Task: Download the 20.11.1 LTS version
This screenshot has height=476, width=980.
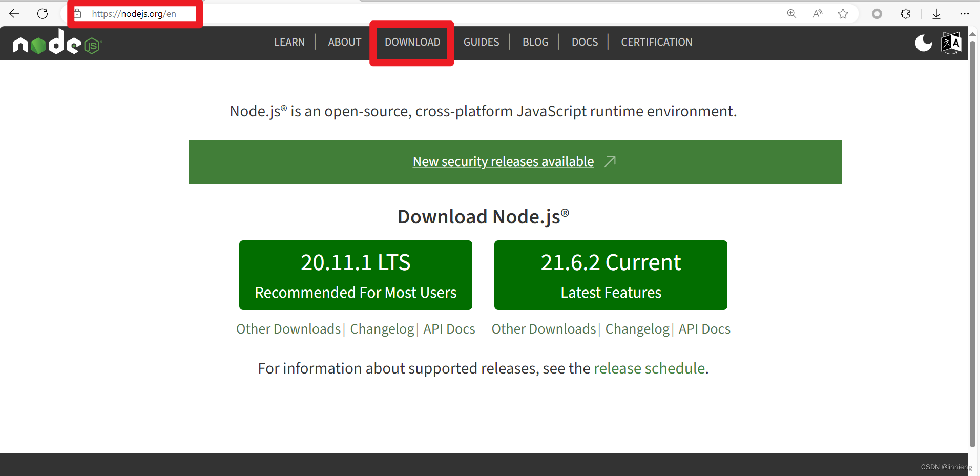Action: [356, 275]
